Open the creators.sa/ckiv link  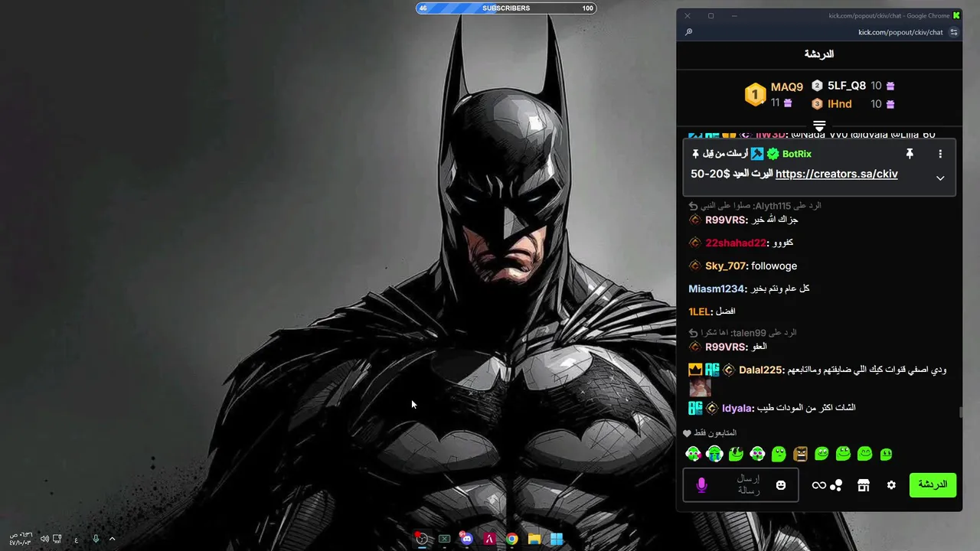[836, 174]
